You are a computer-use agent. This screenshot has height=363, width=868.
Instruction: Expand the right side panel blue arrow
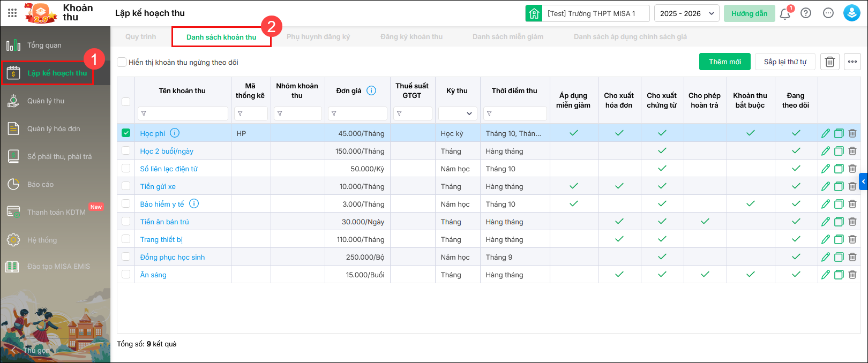point(863,182)
